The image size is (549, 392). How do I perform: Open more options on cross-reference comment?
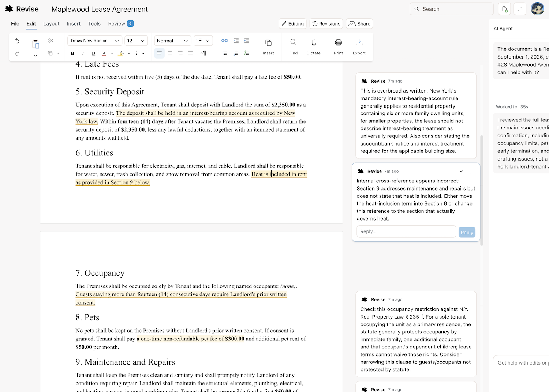coord(471,171)
